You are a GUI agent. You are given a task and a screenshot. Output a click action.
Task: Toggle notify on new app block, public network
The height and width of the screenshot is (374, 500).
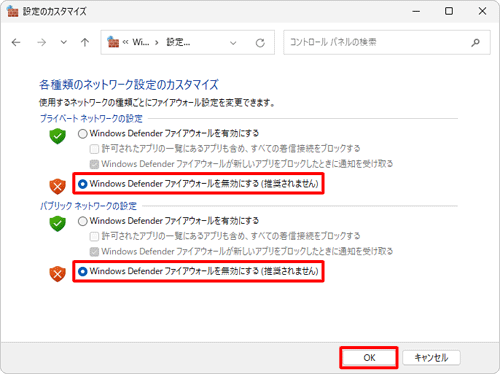point(94,251)
